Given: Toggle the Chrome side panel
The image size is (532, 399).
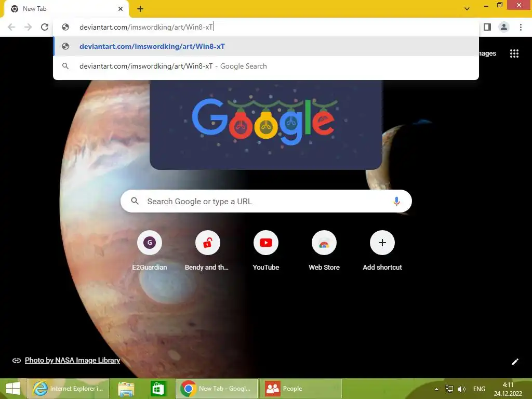Looking at the screenshot, I should pos(487,27).
